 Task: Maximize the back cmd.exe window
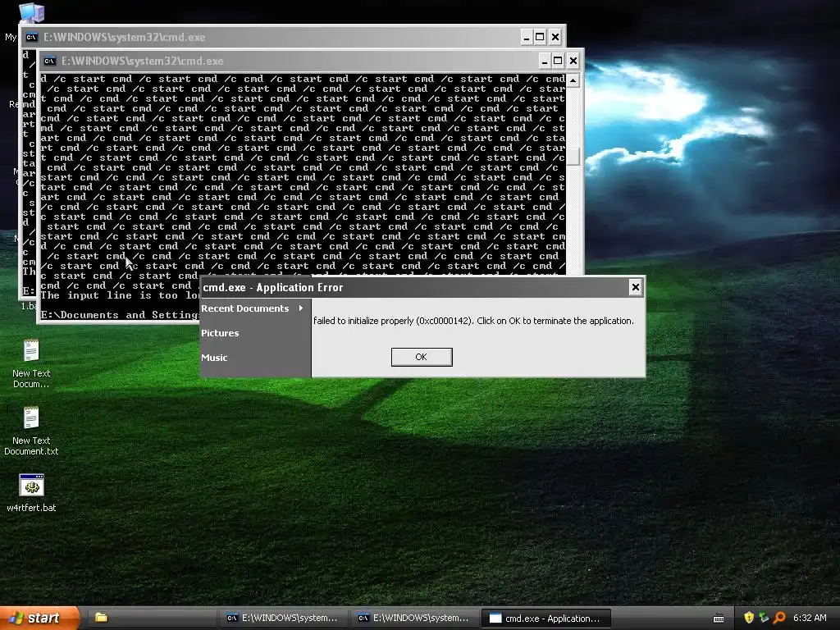pyautogui.click(x=540, y=37)
